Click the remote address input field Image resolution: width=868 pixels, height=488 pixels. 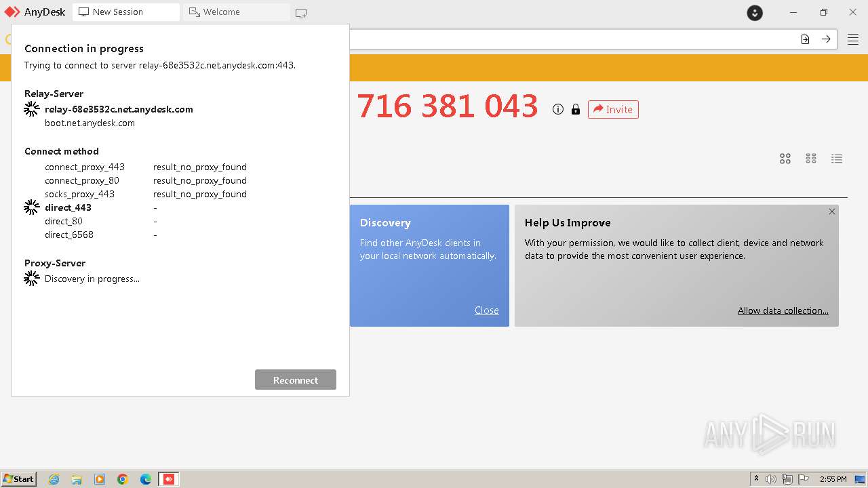click(574, 39)
